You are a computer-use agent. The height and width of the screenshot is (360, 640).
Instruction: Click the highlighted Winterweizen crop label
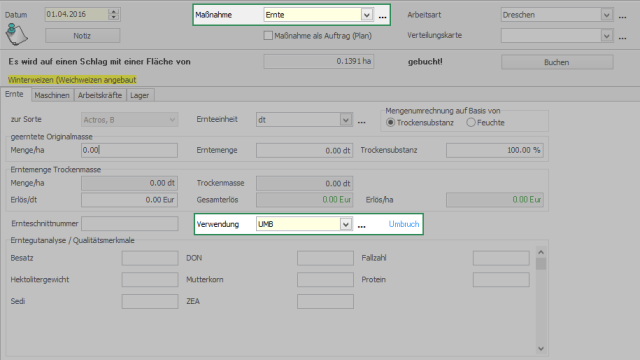[x=72, y=80]
